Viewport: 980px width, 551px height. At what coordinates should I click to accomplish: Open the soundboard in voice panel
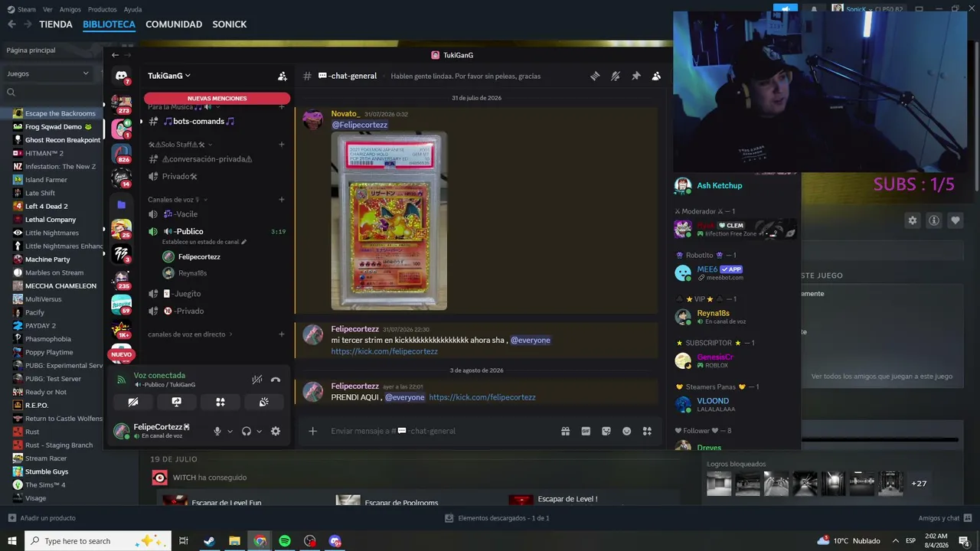coord(264,402)
